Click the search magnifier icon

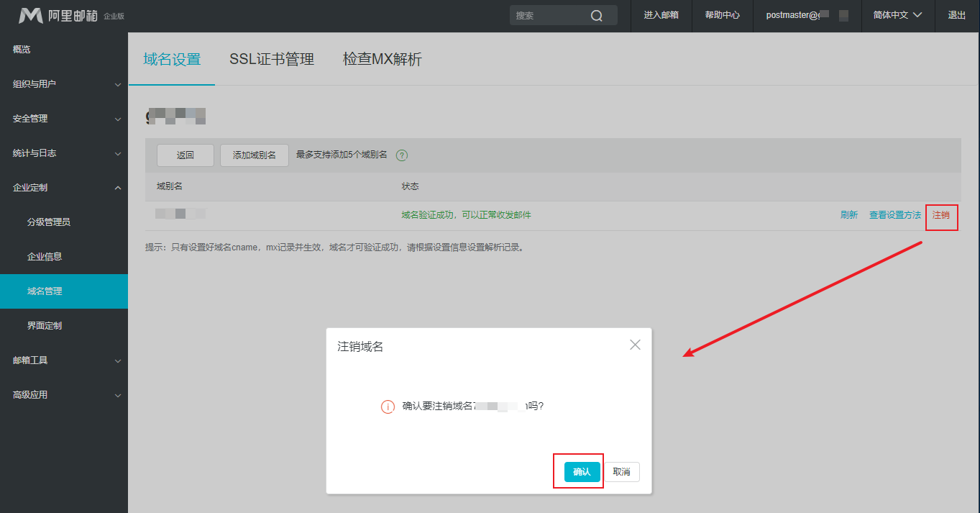597,16
